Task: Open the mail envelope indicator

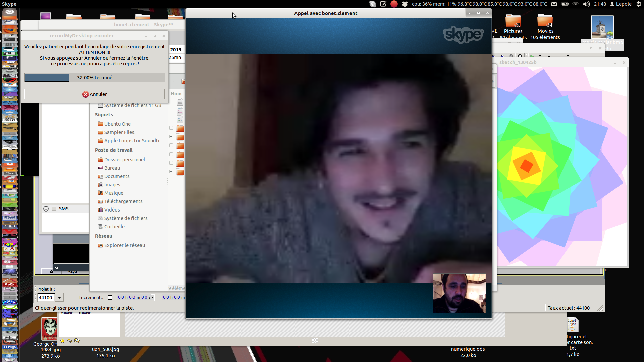Action: (x=554, y=4)
